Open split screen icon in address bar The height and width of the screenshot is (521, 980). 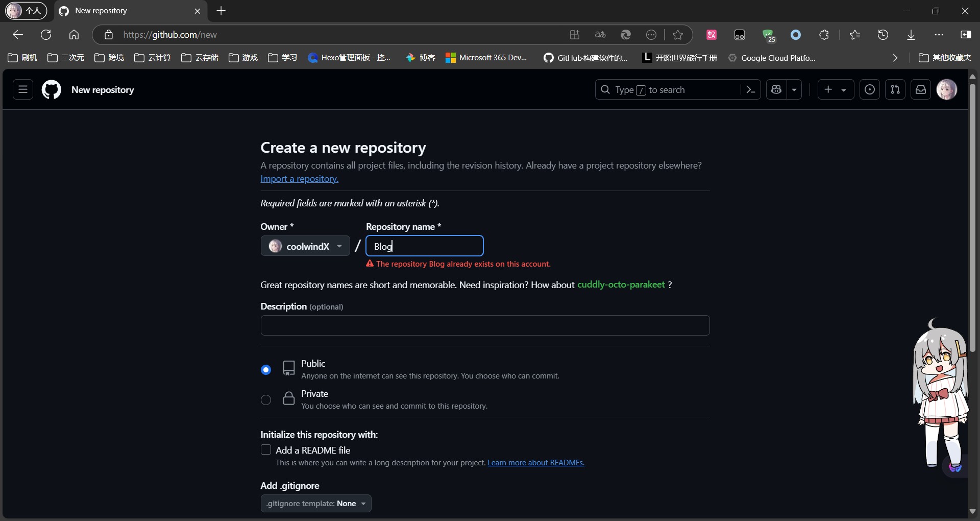575,35
